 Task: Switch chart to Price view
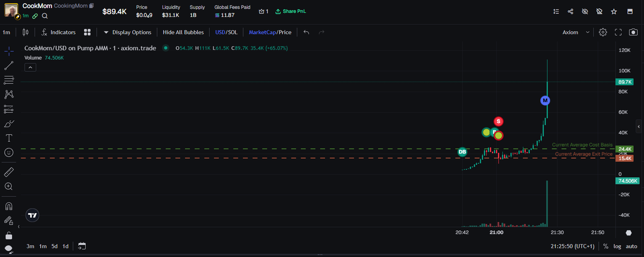[286, 32]
